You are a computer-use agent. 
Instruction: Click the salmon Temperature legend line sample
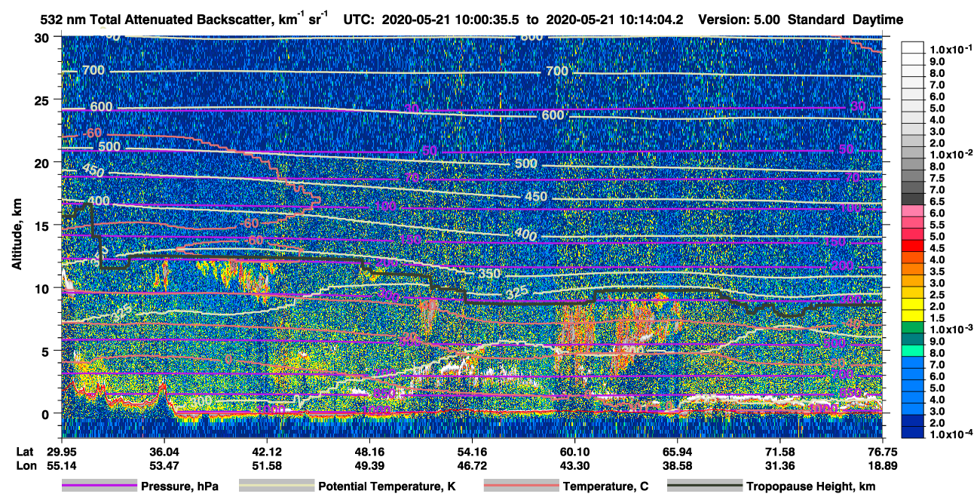click(x=520, y=486)
